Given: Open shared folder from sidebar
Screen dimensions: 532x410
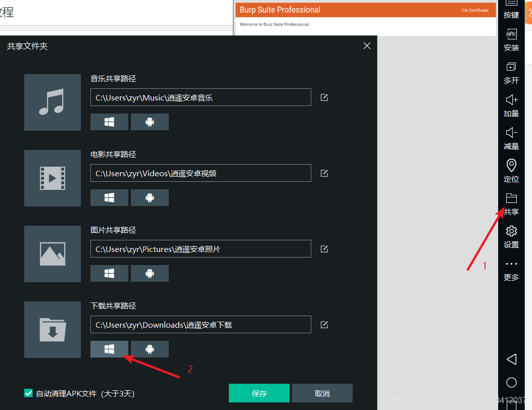Looking at the screenshot, I should tap(511, 204).
